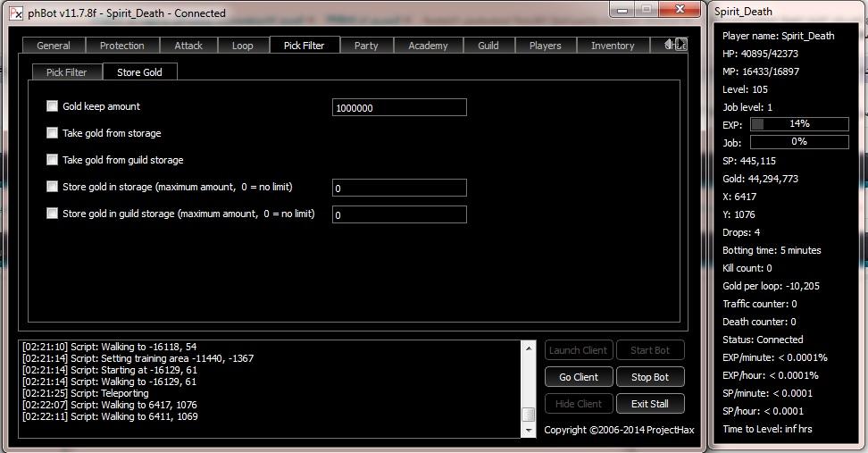Toggle Take gold from guild storage
Viewport: 868px width, 453px height.
click(52, 160)
